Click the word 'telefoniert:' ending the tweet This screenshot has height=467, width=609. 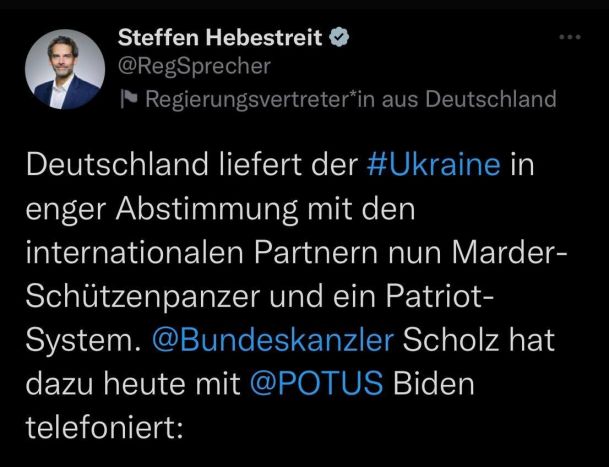(x=104, y=427)
